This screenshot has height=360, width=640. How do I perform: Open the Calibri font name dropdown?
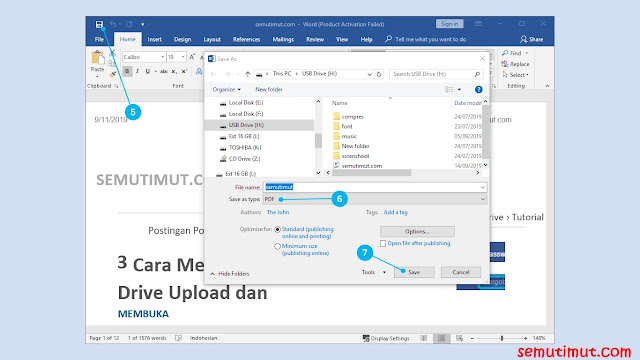point(162,57)
